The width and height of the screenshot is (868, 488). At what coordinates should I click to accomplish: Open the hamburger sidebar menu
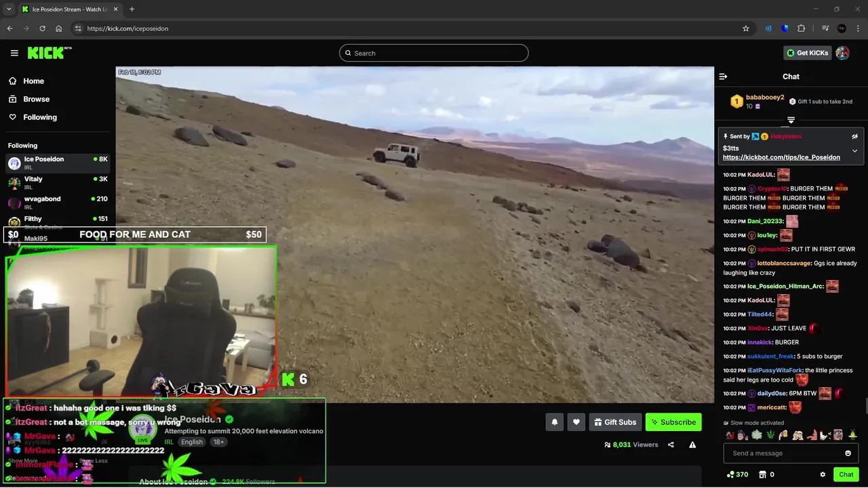click(x=14, y=53)
